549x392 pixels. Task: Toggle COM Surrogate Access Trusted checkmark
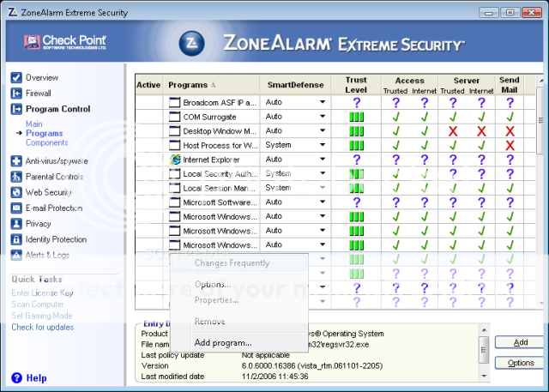(x=396, y=117)
